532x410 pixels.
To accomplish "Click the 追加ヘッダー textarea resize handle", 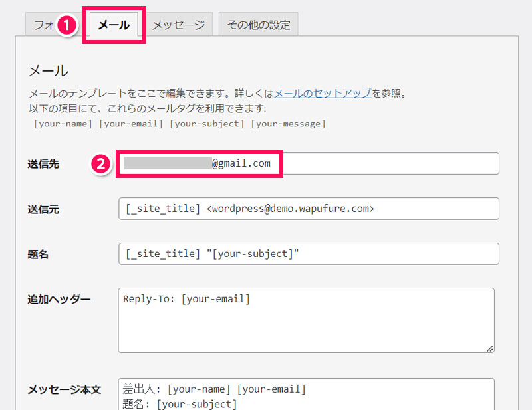I will [489, 348].
